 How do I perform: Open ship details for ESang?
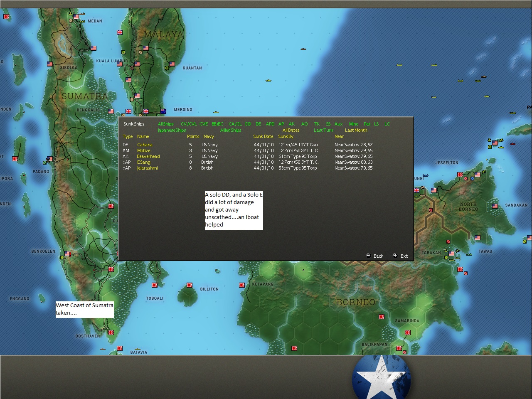tap(144, 162)
